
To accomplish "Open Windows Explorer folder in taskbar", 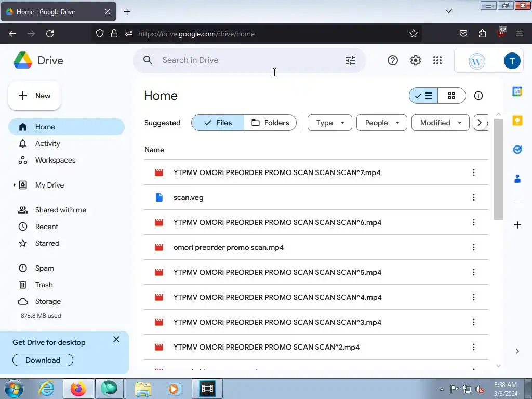I will point(143,389).
